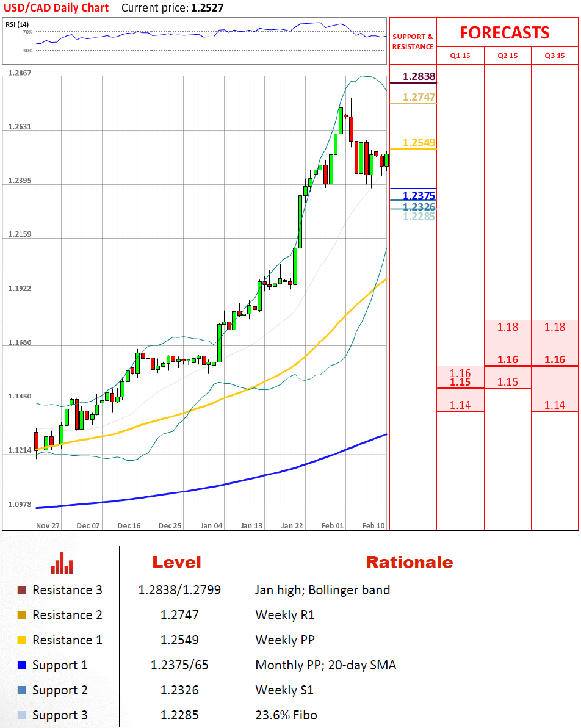Click the 1.2375/65 level cell
581x728 pixels.
pos(179,665)
